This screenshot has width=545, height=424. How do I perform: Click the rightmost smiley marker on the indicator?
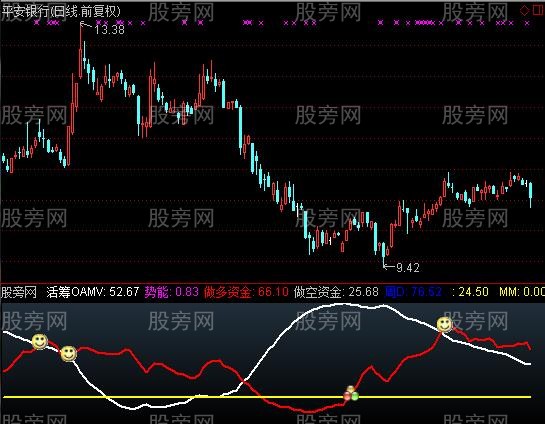click(444, 325)
